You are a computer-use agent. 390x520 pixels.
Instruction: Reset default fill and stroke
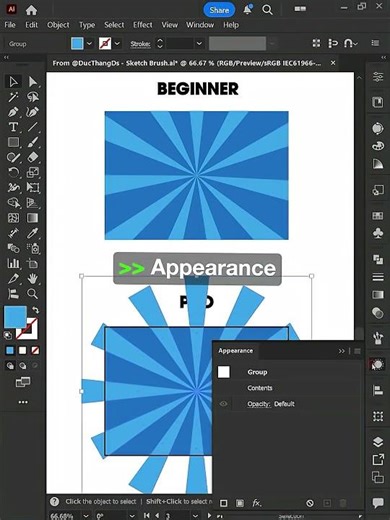click(8, 335)
